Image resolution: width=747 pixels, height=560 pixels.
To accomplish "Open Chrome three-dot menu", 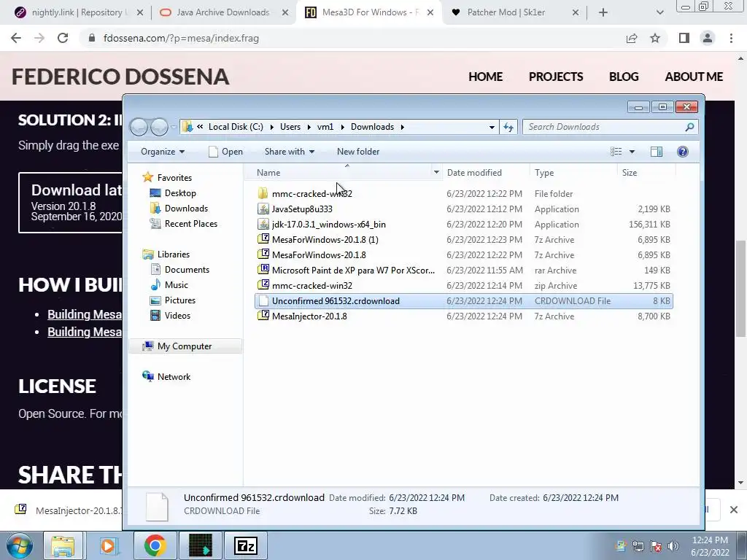I will 731,38.
